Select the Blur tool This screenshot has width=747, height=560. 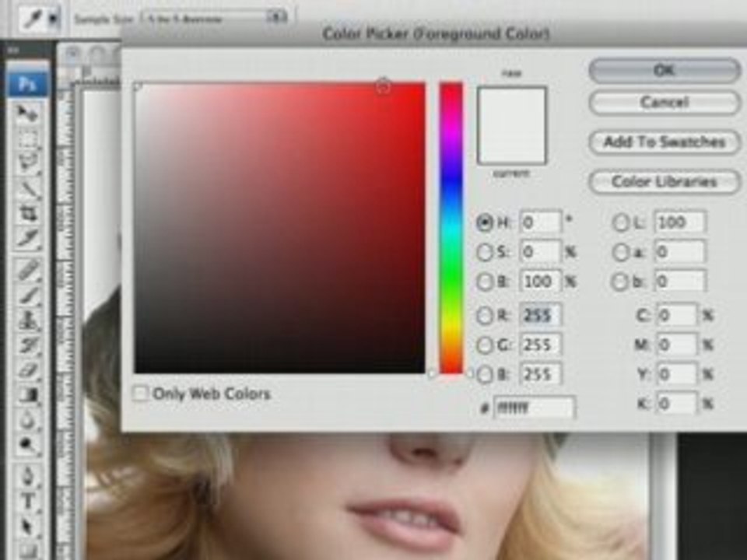[x=28, y=421]
